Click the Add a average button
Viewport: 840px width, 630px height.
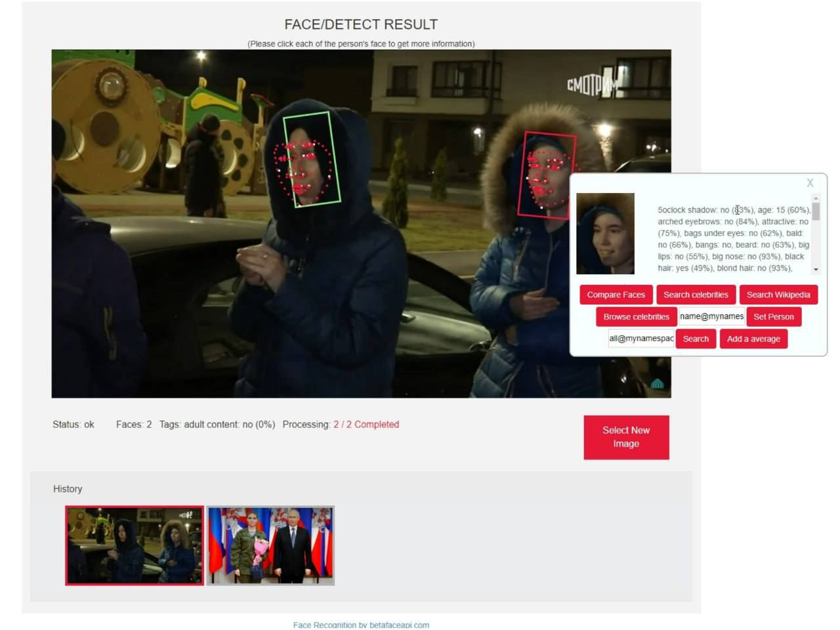pos(753,339)
